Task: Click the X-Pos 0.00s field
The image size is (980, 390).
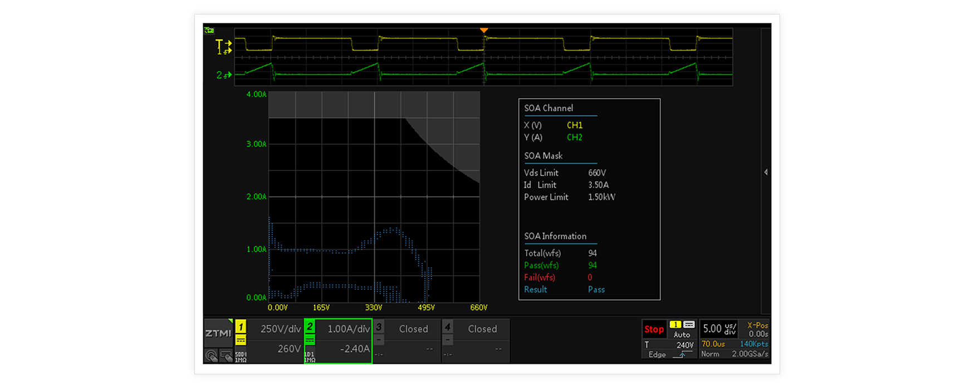Action: (757, 329)
